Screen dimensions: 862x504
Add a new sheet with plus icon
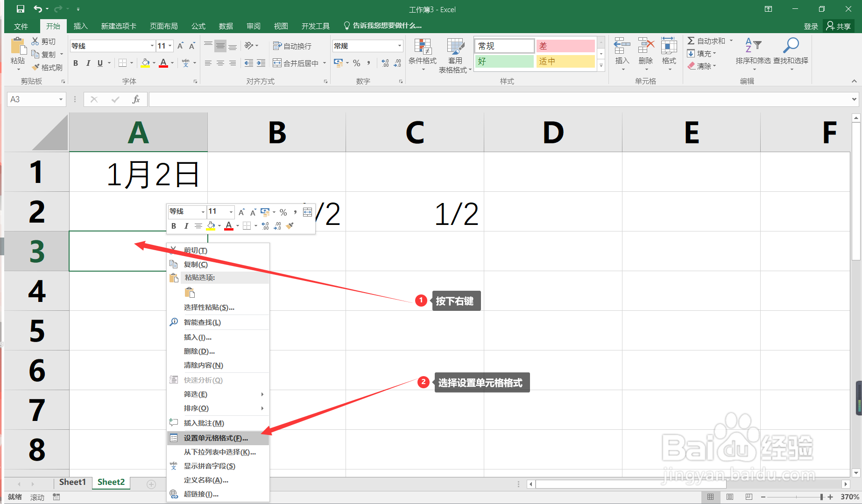click(x=151, y=484)
